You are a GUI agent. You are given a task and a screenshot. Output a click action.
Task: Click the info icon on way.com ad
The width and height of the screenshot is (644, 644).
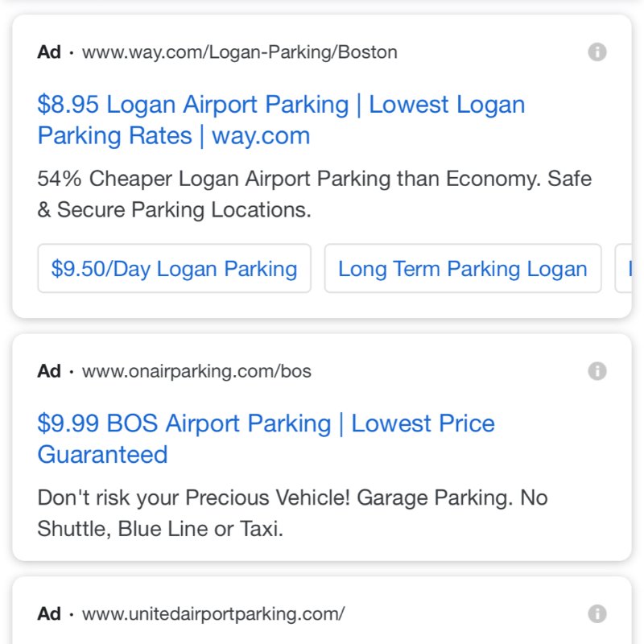pos(597,52)
